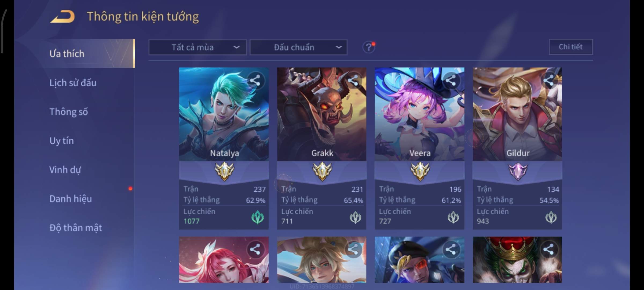Select the Danh hiệu tab
Viewport: 644px width, 290px height.
[x=71, y=199]
